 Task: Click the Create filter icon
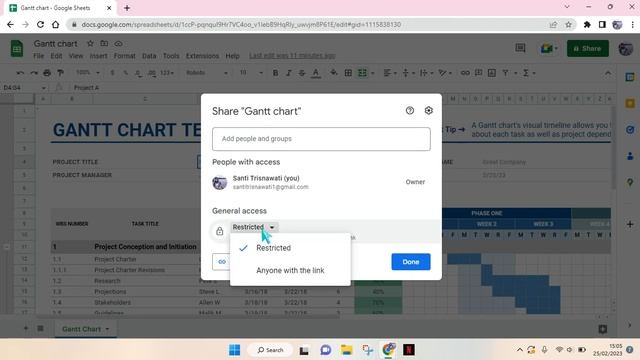pyautogui.click(x=505, y=73)
